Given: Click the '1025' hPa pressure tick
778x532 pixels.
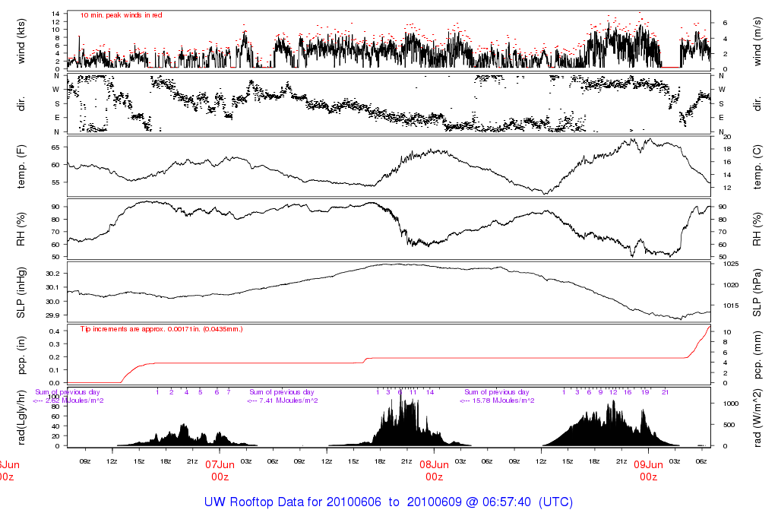Looking at the screenshot, I should click(731, 264).
